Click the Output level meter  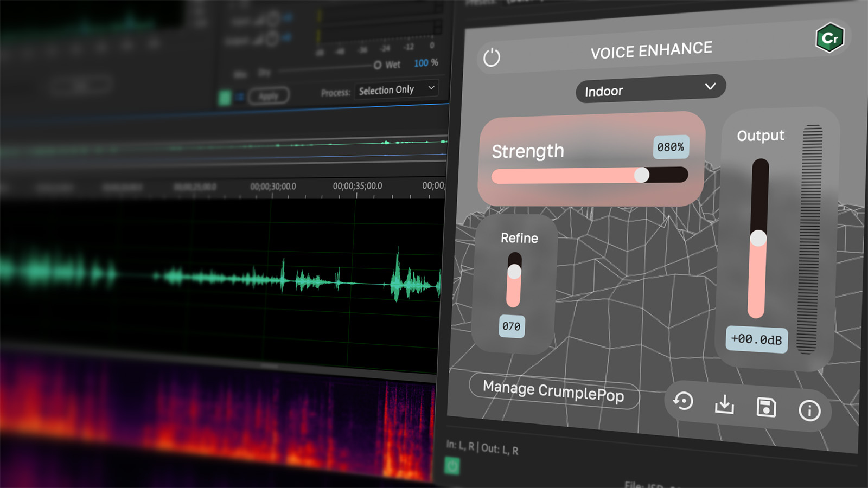tap(809, 239)
